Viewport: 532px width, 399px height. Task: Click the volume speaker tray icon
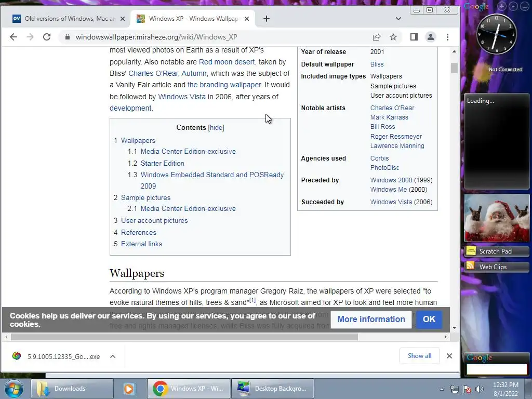click(x=480, y=389)
